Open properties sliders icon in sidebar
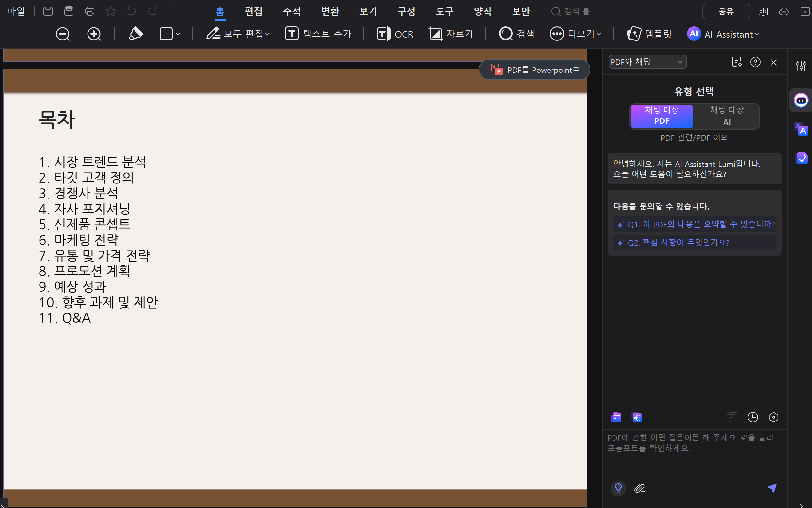This screenshot has height=508, width=812. pos(801,65)
